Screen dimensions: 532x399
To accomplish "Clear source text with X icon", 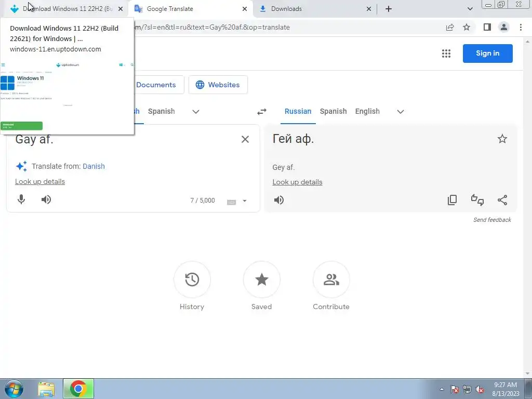I will click(245, 139).
